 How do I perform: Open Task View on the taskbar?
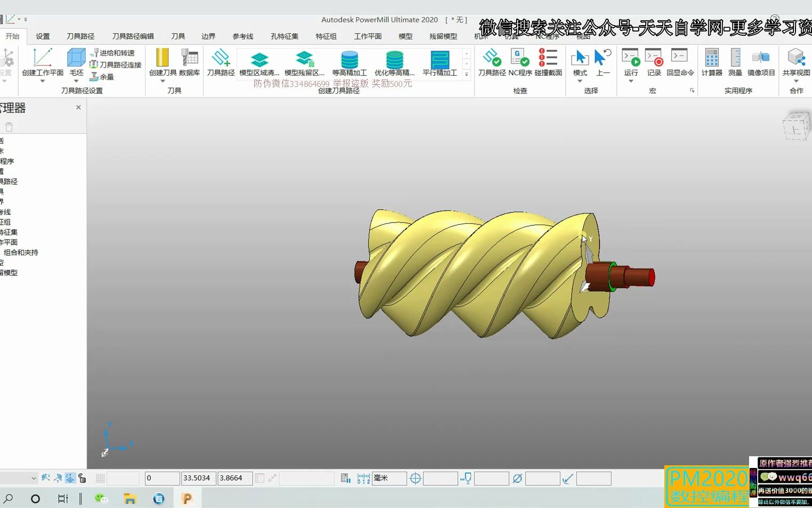click(63, 498)
